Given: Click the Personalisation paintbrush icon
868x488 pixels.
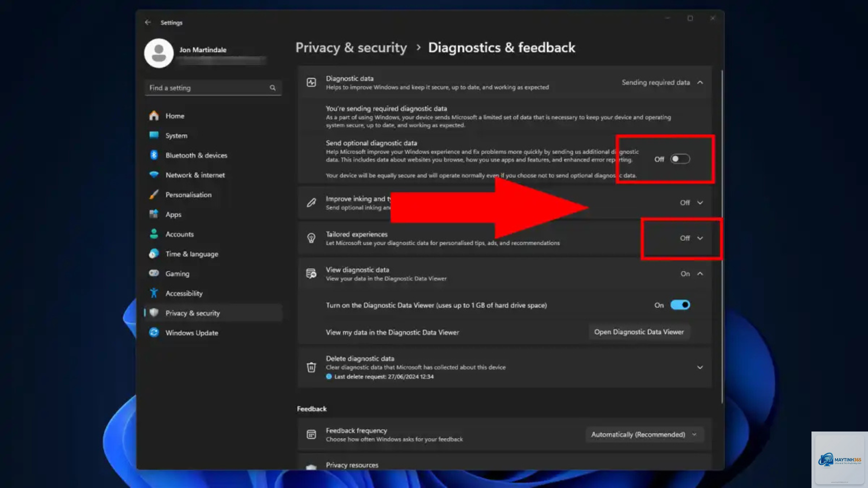Looking at the screenshot, I should [x=154, y=194].
